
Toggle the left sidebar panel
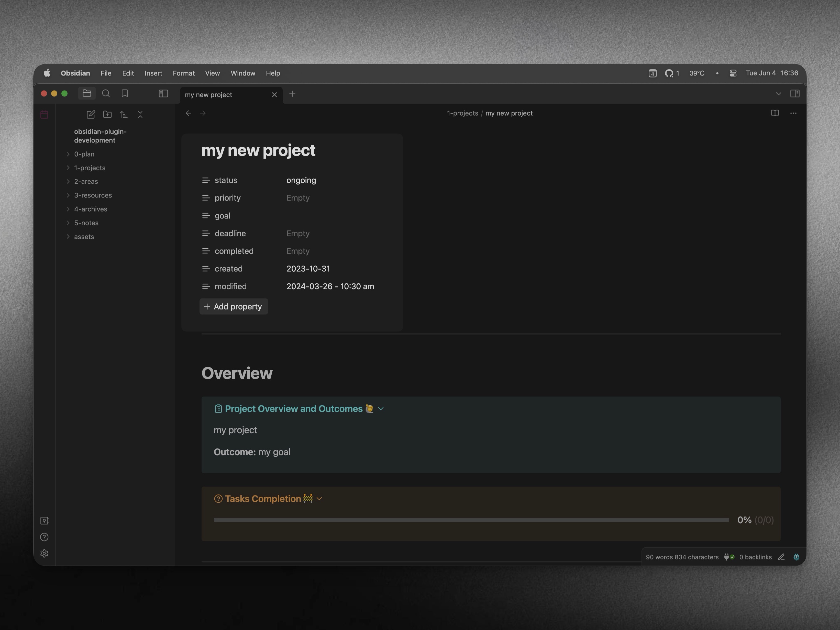pos(163,93)
